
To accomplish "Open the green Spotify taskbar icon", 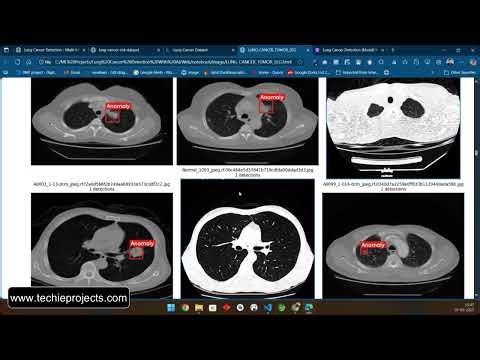I will [282, 308].
